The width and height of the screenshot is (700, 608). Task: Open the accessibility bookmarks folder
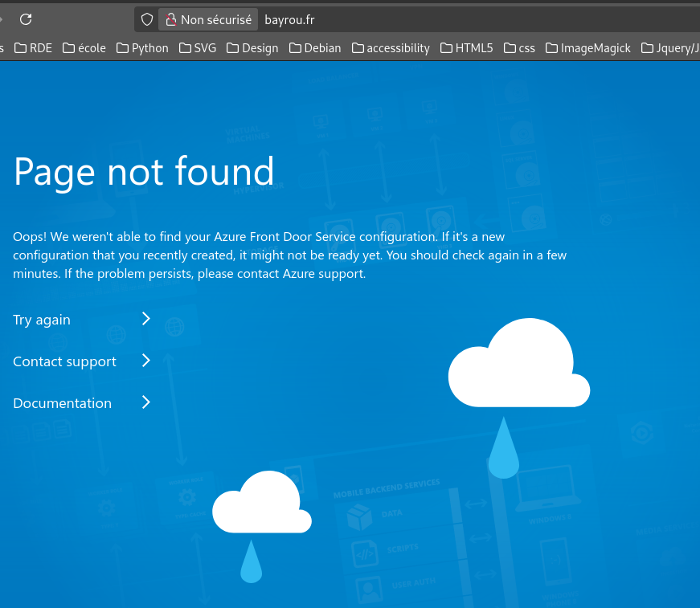pyautogui.click(x=391, y=47)
